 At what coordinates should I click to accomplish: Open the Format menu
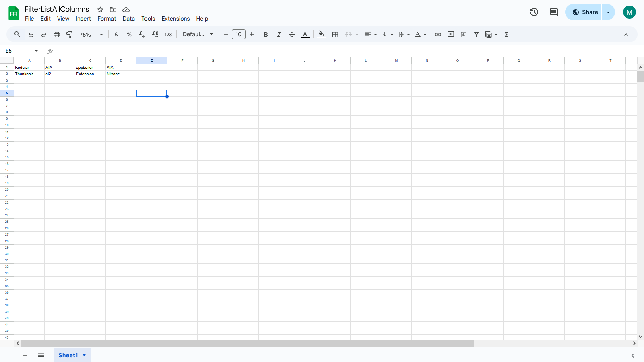click(x=107, y=19)
